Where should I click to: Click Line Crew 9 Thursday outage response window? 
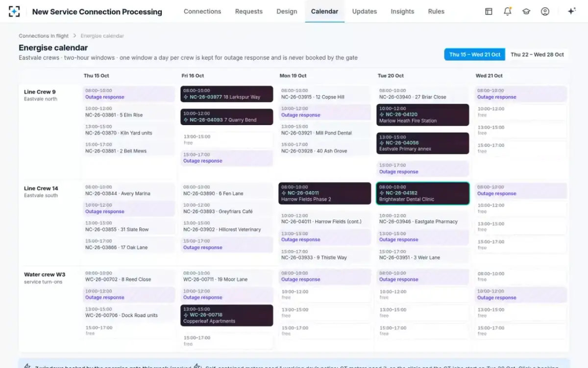click(x=129, y=94)
